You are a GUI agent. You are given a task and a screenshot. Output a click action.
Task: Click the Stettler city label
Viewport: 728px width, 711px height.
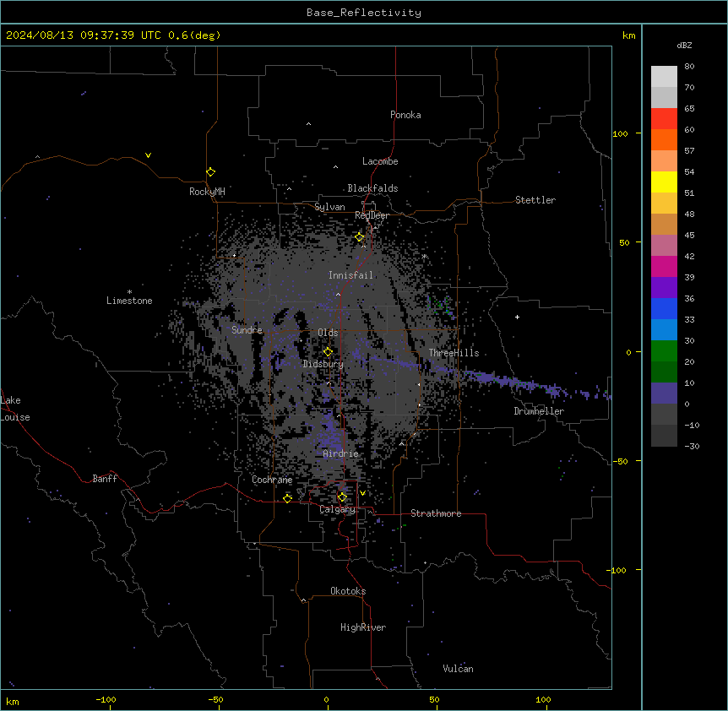click(535, 200)
